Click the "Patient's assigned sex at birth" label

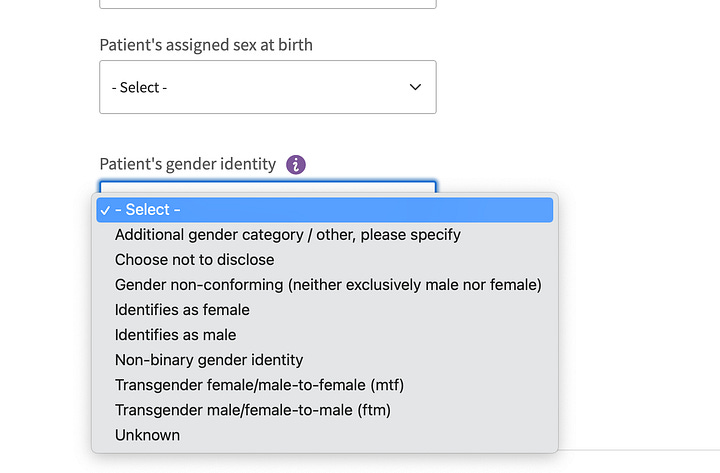pyautogui.click(x=206, y=45)
